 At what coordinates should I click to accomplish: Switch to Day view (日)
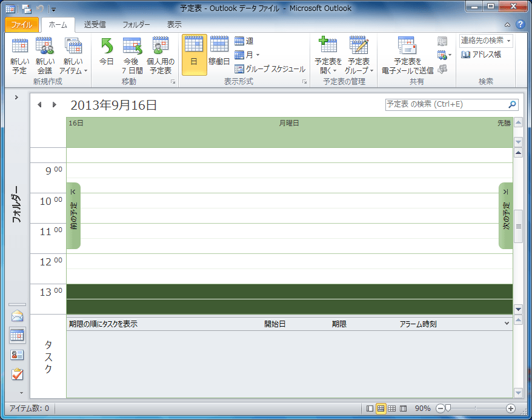coord(194,55)
